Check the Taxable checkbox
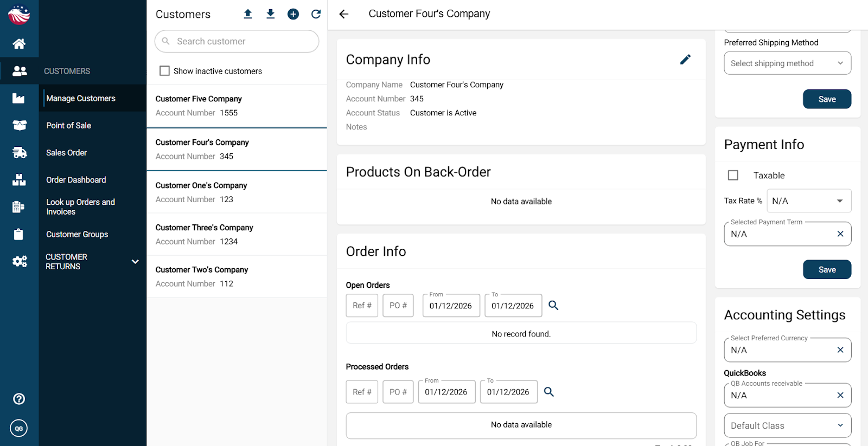This screenshot has width=868, height=446. [733, 176]
